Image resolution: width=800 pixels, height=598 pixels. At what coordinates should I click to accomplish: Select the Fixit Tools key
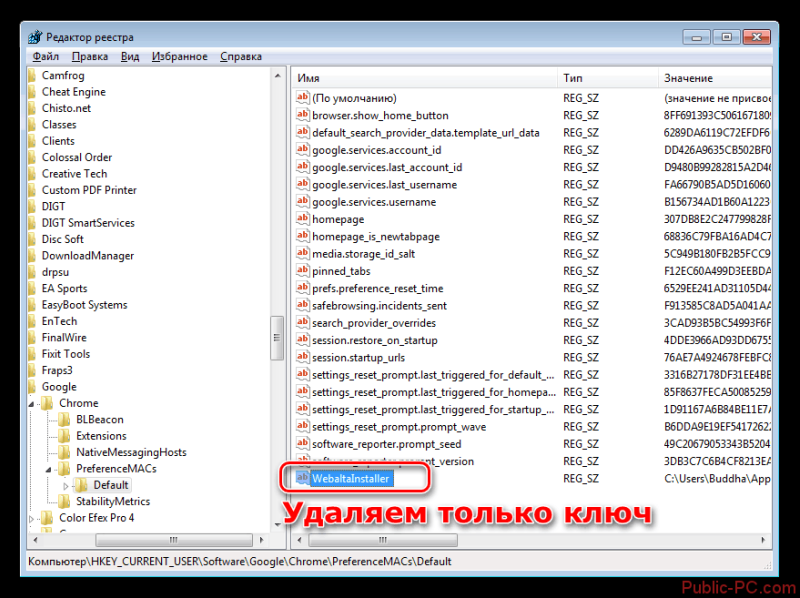point(66,354)
